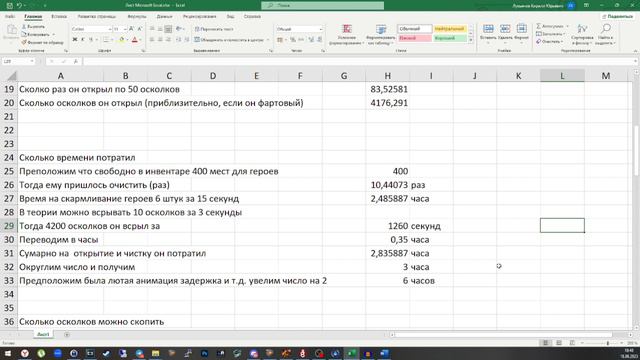
Task: Switch to the Данные tab
Action: (164, 17)
